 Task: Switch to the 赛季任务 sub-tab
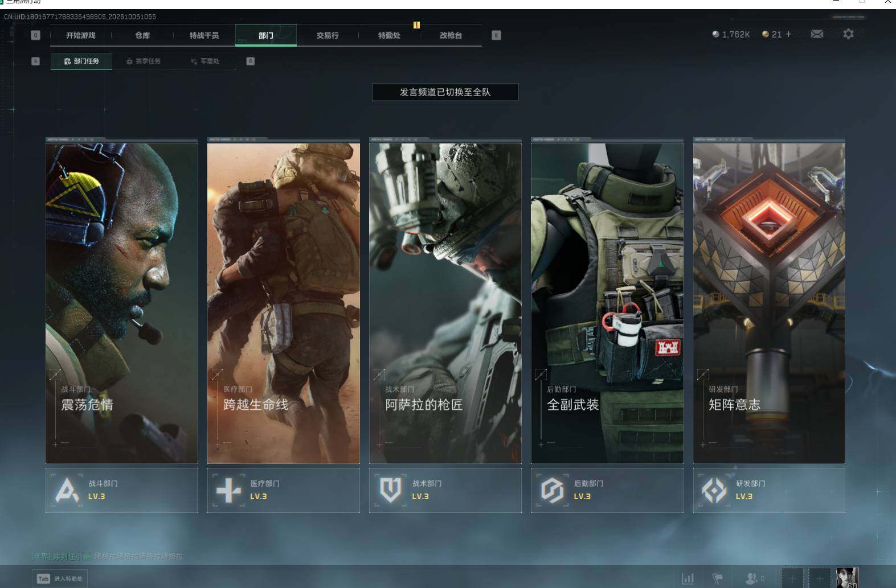click(144, 61)
